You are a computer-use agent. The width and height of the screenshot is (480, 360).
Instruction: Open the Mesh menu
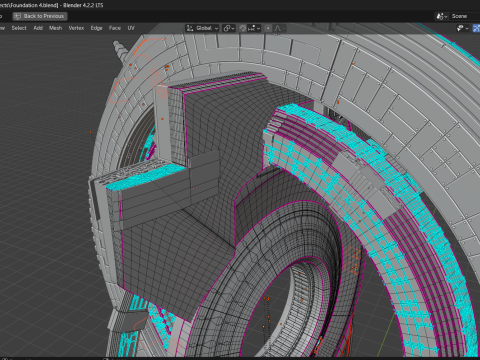coord(55,28)
